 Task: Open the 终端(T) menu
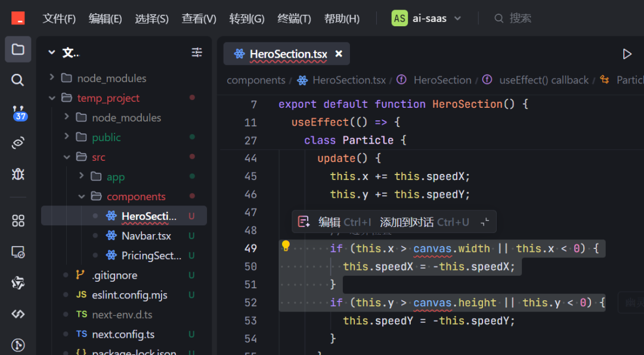(x=294, y=18)
